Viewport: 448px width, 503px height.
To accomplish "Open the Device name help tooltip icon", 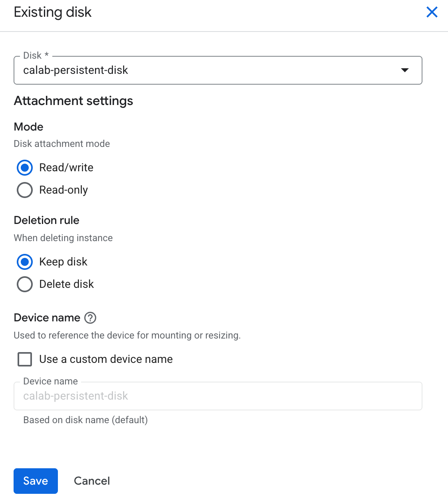I will click(x=91, y=318).
